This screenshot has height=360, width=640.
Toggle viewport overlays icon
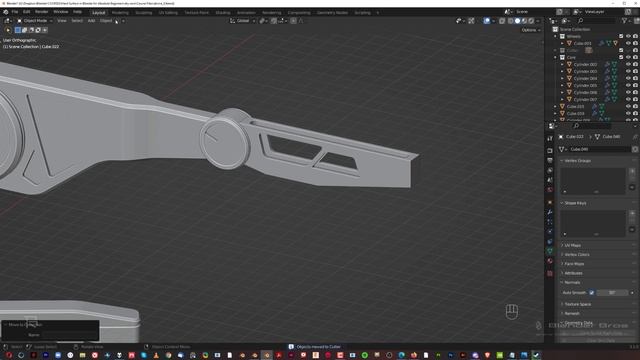487,20
